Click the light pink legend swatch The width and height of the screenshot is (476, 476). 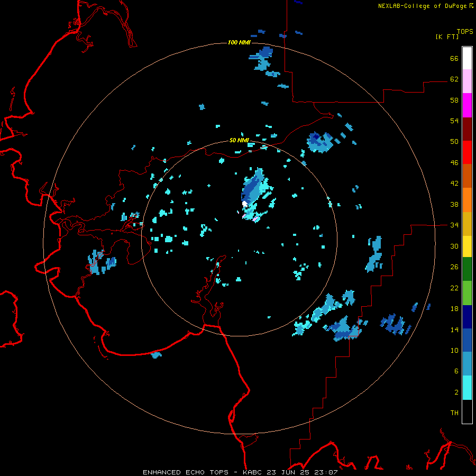[467, 81]
